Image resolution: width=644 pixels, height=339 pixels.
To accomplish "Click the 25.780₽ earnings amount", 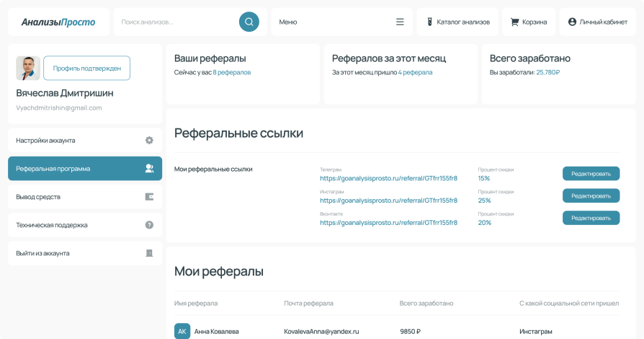I will pos(548,72).
